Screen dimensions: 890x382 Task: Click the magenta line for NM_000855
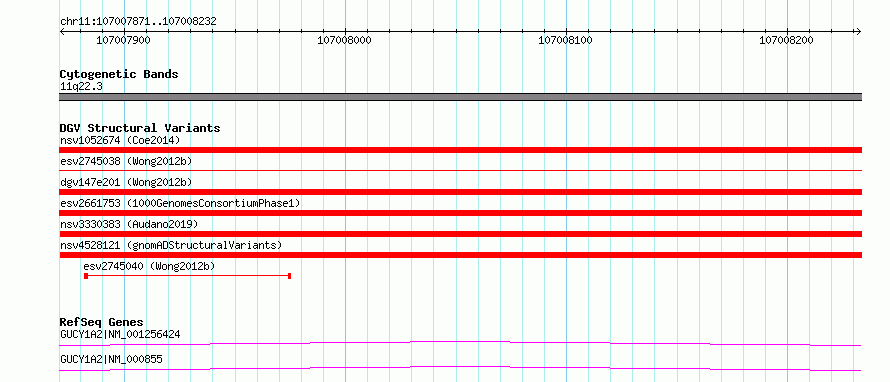point(460,368)
